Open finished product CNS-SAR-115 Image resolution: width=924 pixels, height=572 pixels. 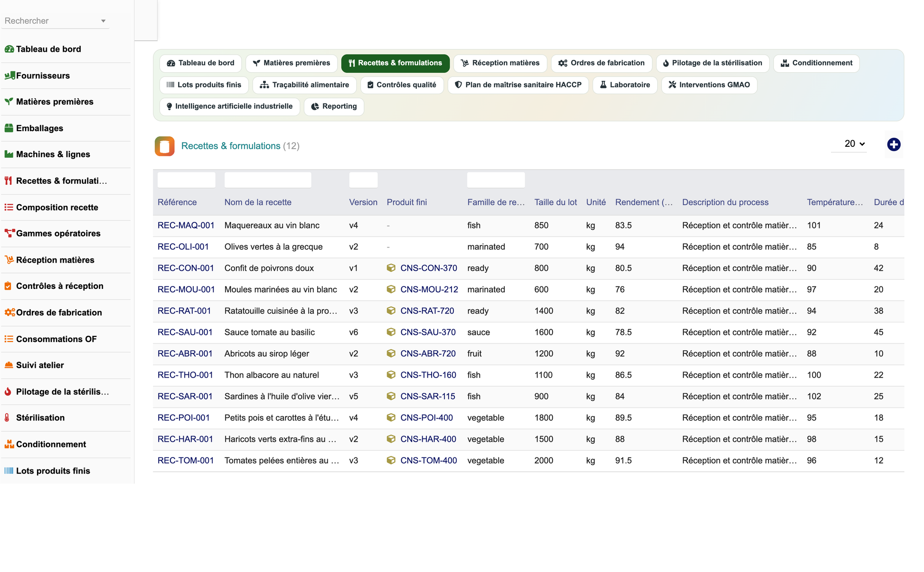coord(427,396)
